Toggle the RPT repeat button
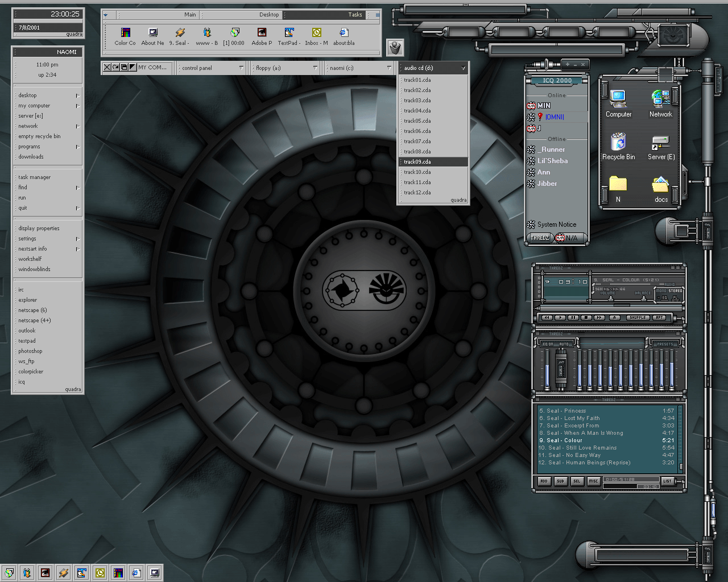728x582 pixels. [x=659, y=318]
